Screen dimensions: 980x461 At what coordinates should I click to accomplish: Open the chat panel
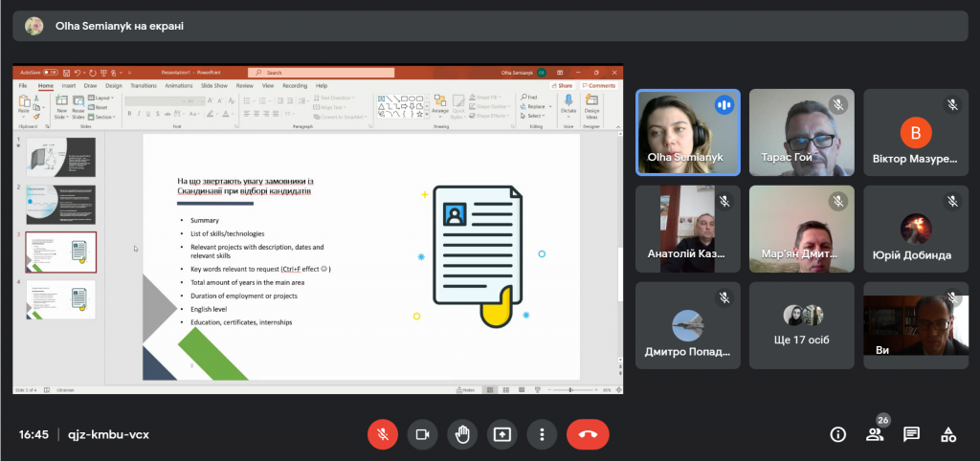911,435
